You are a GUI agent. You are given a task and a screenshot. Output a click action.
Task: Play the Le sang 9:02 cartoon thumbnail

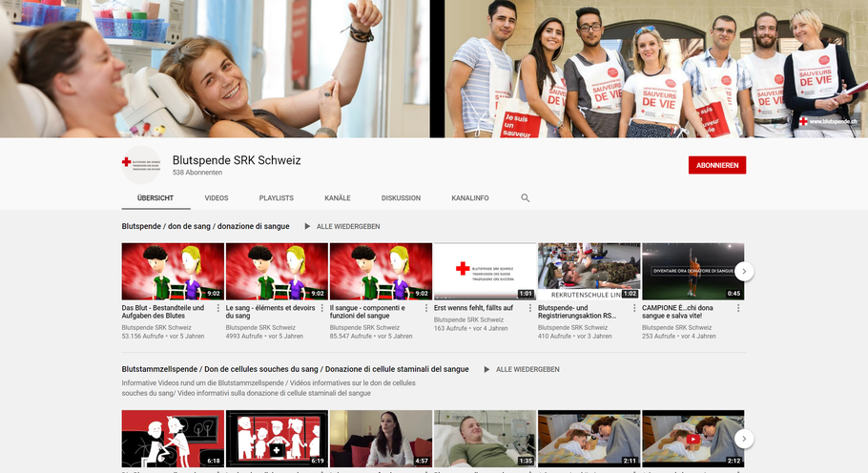click(x=277, y=271)
